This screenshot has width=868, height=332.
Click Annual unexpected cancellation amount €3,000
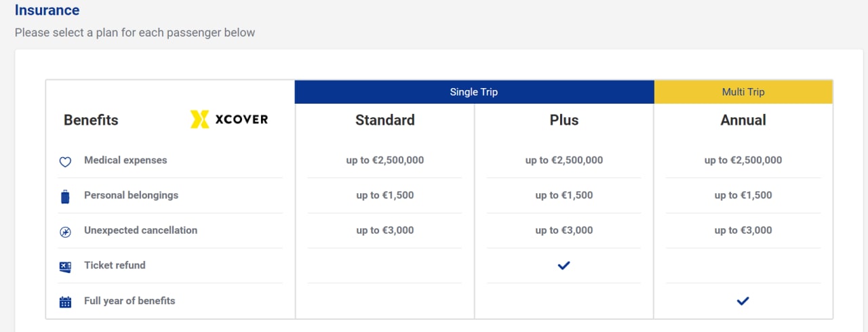pyautogui.click(x=743, y=230)
